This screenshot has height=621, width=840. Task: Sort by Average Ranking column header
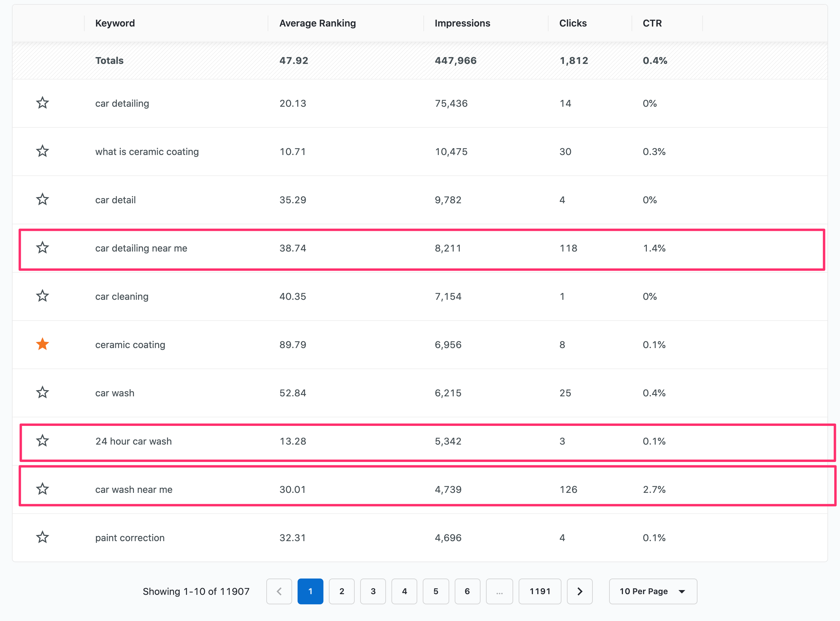[317, 23]
